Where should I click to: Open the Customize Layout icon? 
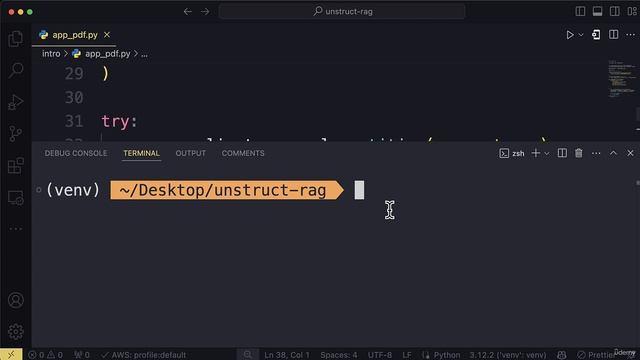point(632,11)
